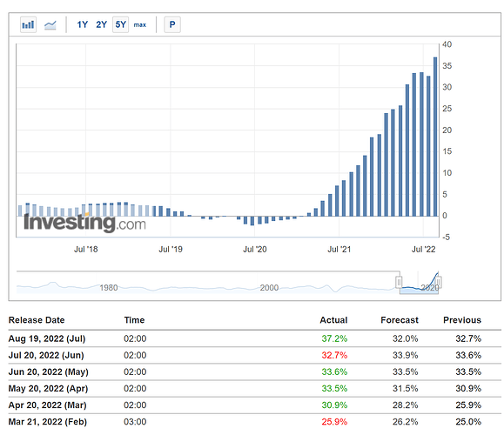Viewport: 504px width, 435px height.
Task: Click the Release Date column header
Action: [37, 320]
